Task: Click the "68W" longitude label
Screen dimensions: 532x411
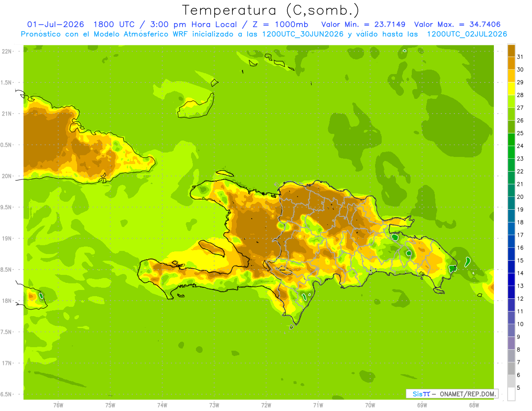Action: coord(474,405)
